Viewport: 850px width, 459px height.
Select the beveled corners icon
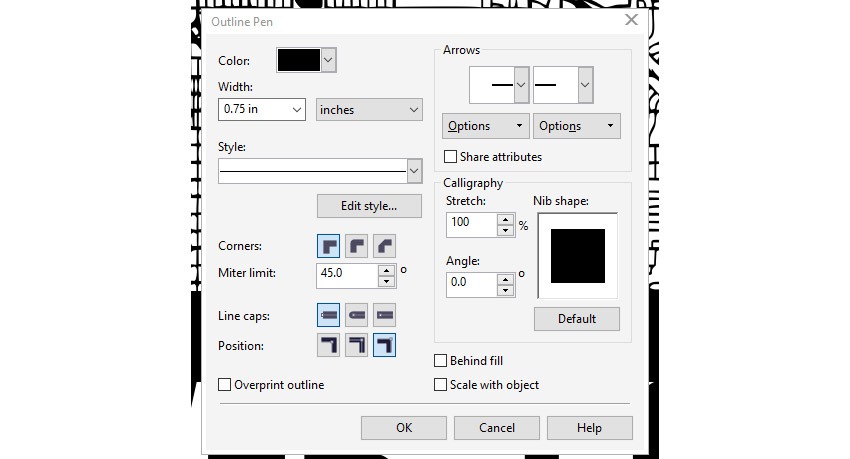[385, 246]
